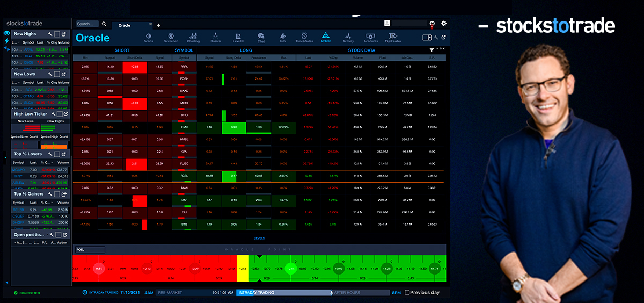This screenshot has height=303, width=644.
Task: Toggle the New Lows panel square checkbox
Action: 57,74
